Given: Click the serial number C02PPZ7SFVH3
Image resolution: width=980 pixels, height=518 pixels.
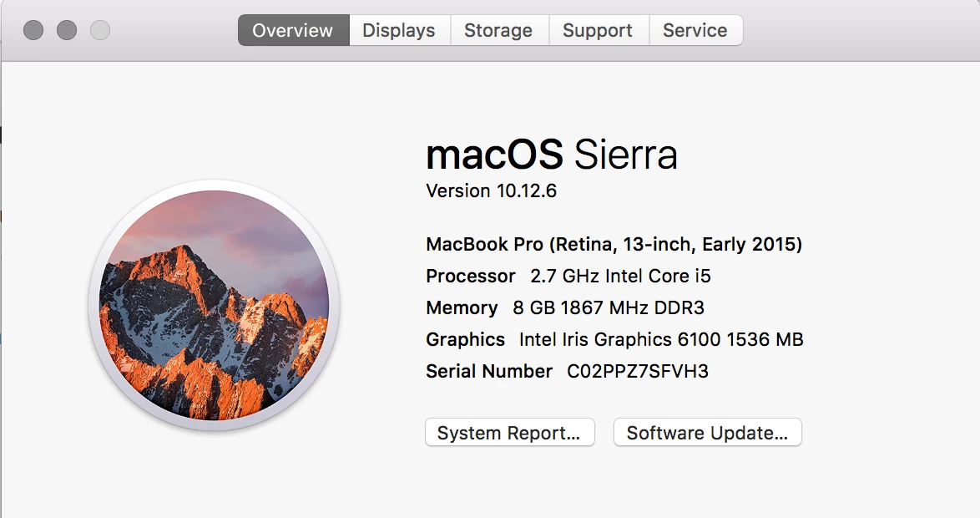Looking at the screenshot, I should point(638,371).
